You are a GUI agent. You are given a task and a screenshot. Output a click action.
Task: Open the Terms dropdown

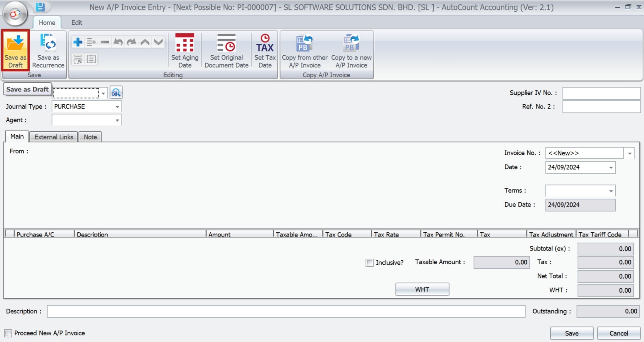611,191
